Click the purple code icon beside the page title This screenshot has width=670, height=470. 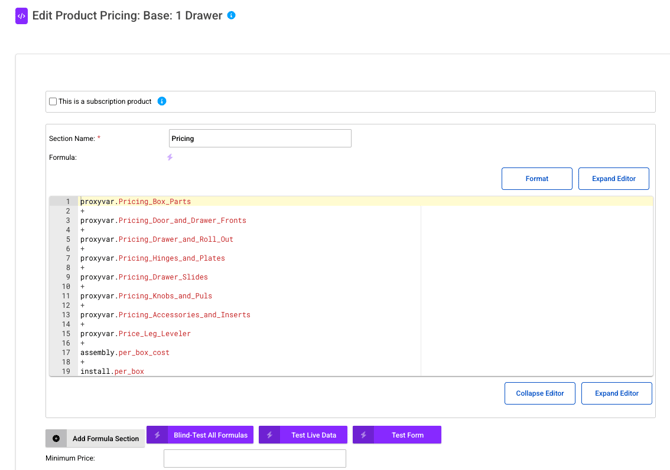21,16
